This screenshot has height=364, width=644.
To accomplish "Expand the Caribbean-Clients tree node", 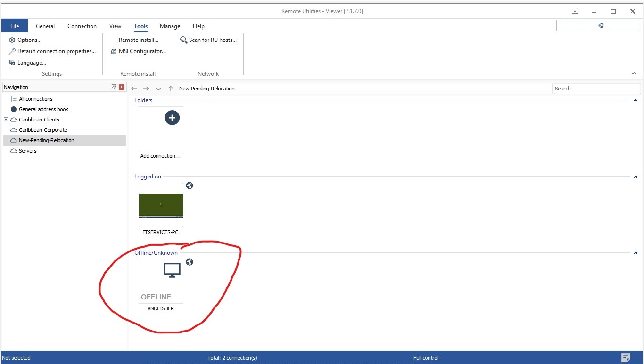I will [x=6, y=120].
